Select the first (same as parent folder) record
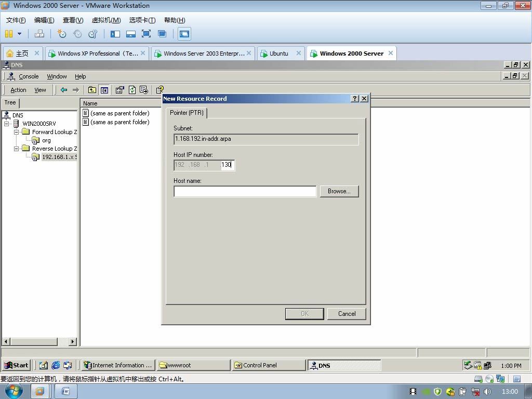532x399 pixels. click(x=120, y=113)
